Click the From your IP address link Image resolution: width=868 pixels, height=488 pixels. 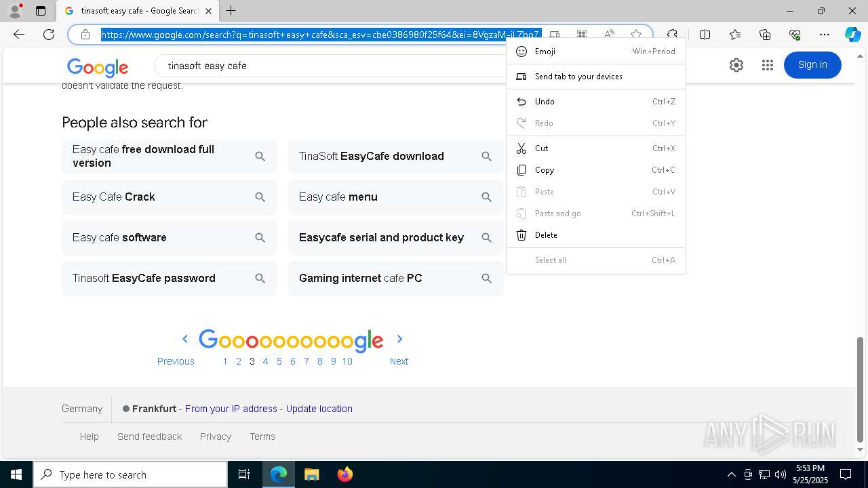pos(231,409)
